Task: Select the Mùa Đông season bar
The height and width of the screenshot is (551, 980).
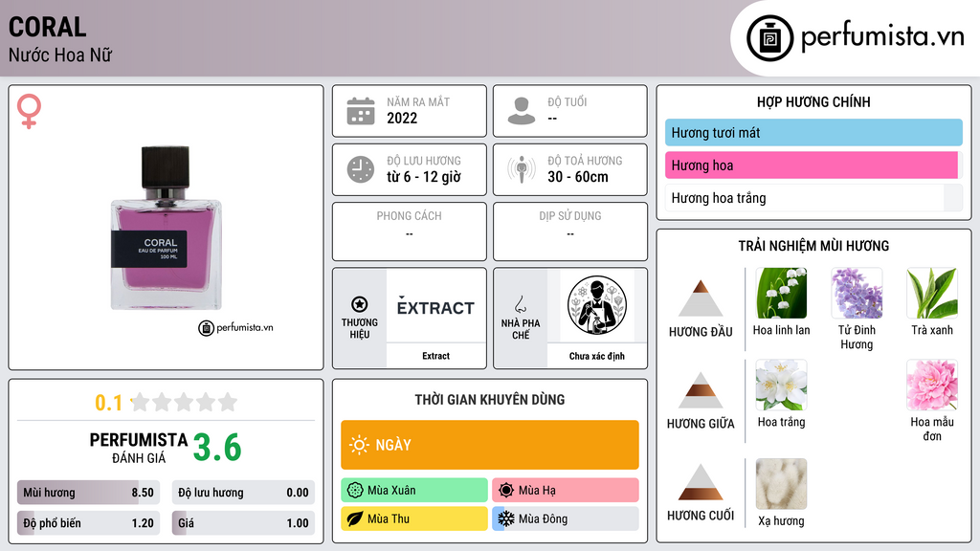Action: click(x=566, y=518)
